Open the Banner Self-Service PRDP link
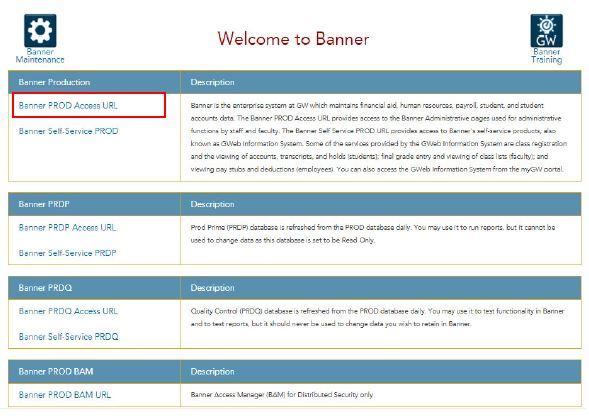The width and height of the screenshot is (589, 419). point(67,253)
